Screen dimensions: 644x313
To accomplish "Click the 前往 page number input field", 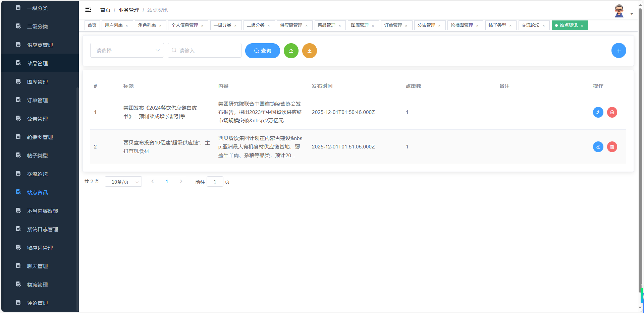I will 215,182.
